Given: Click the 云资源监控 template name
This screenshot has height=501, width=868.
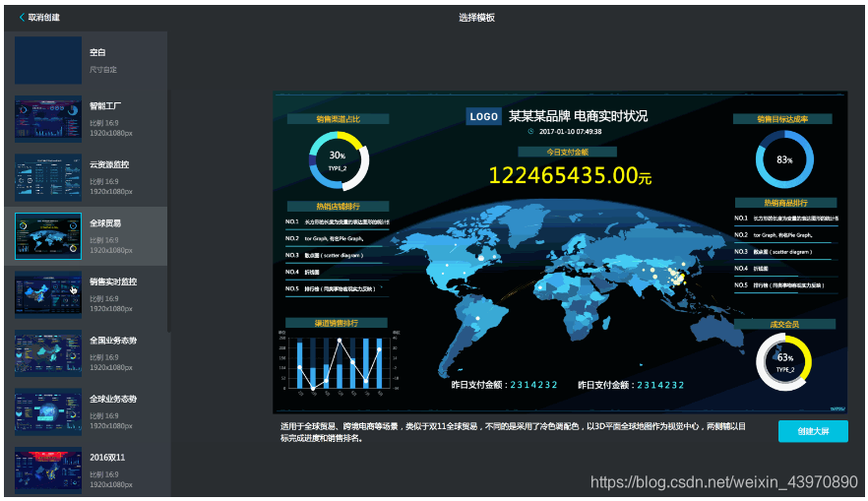Looking at the screenshot, I should 109,164.
